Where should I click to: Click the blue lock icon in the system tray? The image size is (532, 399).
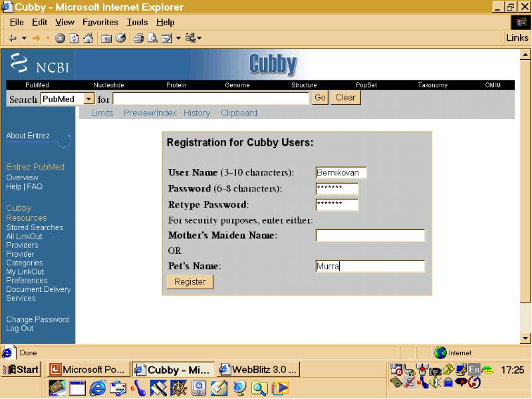[448, 383]
